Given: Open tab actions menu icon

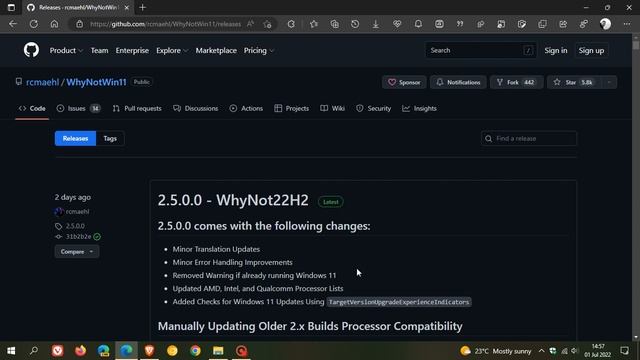Looking at the screenshot, I should click(11, 7).
